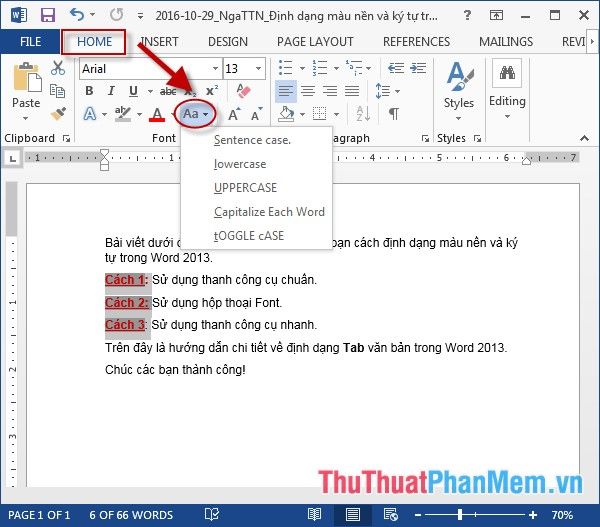Align text left

[286, 91]
